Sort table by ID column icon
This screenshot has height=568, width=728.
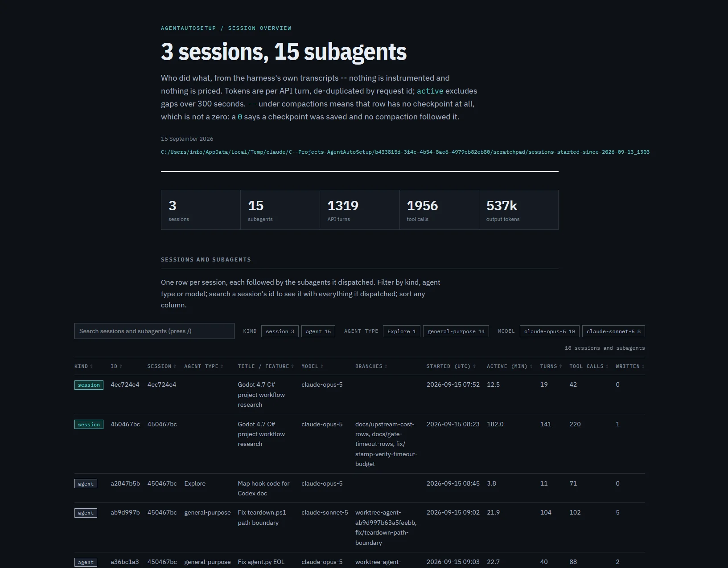tap(121, 367)
